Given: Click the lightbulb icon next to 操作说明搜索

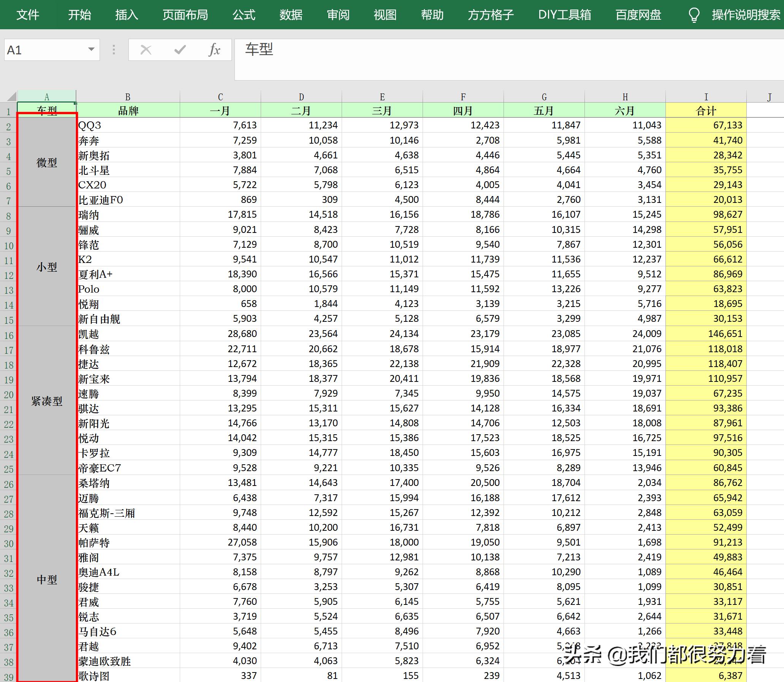Looking at the screenshot, I should coord(694,15).
